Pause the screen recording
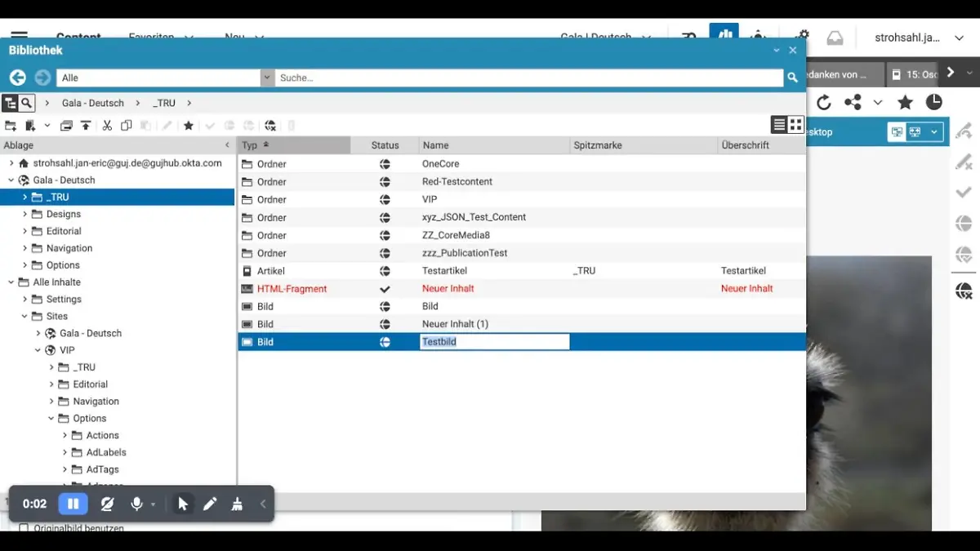Screen dimensions: 980x551 [x=73, y=504]
